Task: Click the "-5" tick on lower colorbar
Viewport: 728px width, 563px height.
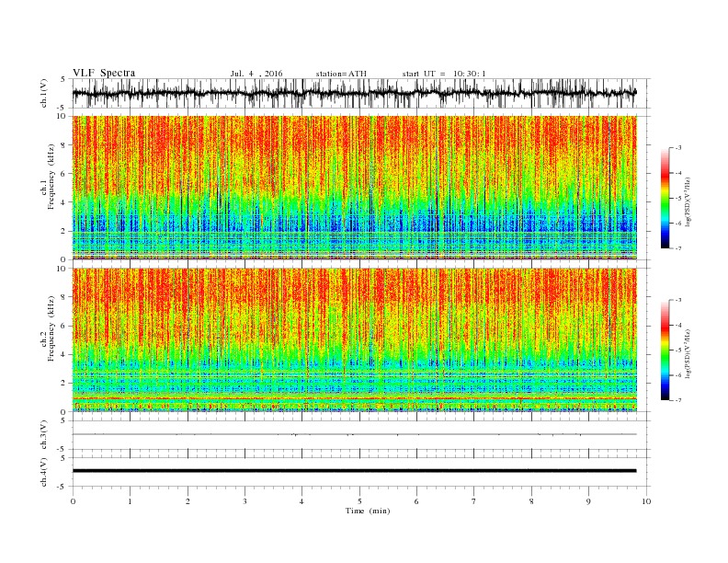Action: click(678, 350)
